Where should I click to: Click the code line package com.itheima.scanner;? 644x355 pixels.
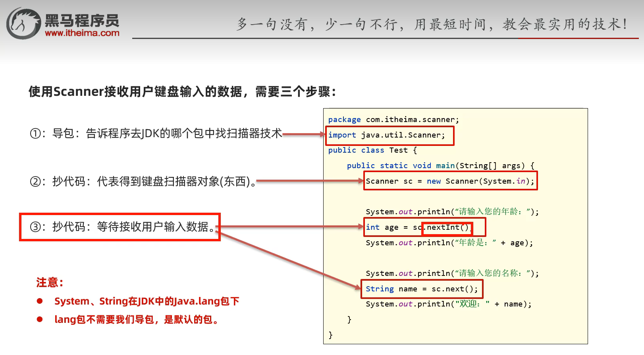(393, 120)
